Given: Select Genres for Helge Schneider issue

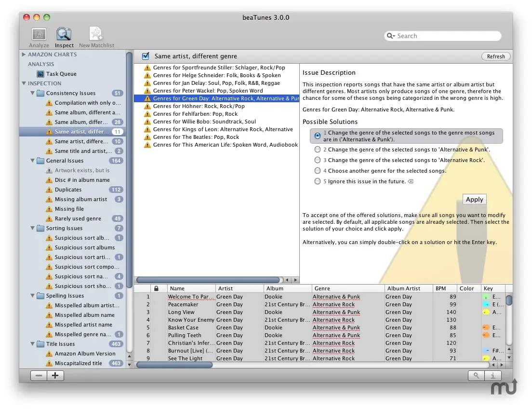Looking at the screenshot, I should pos(217,75).
